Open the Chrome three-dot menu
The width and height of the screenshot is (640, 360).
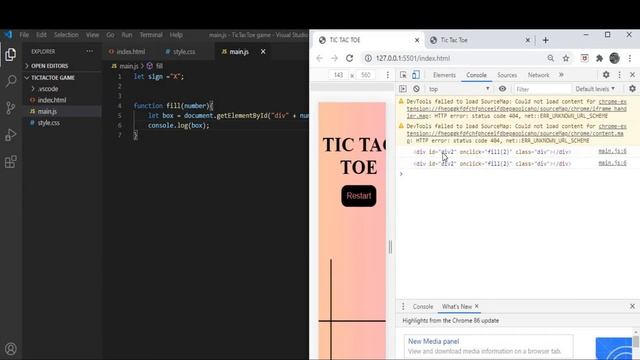[x=630, y=58]
